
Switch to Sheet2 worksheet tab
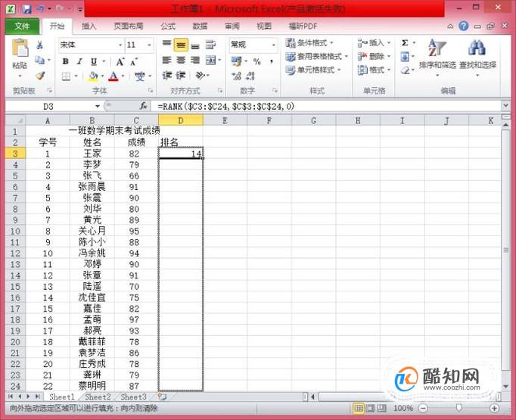click(x=98, y=397)
